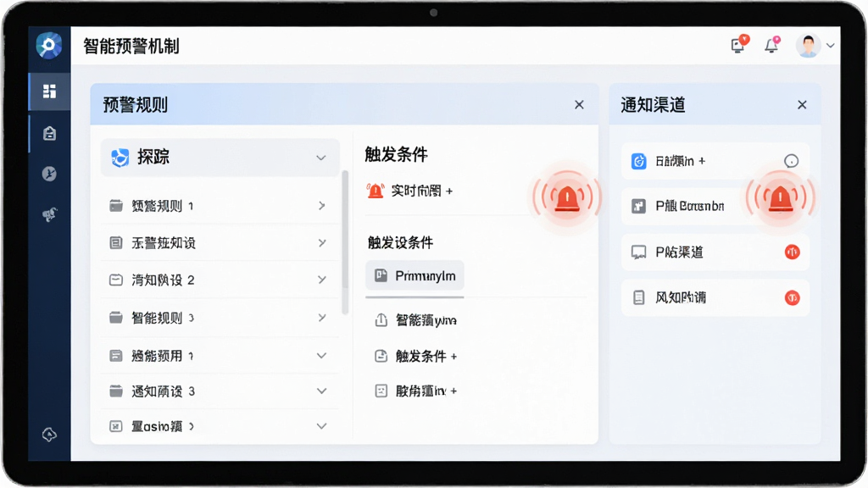Screen dimensions: 868x488
Task: Close the 通知渠道 panel
Action: pos(802,104)
